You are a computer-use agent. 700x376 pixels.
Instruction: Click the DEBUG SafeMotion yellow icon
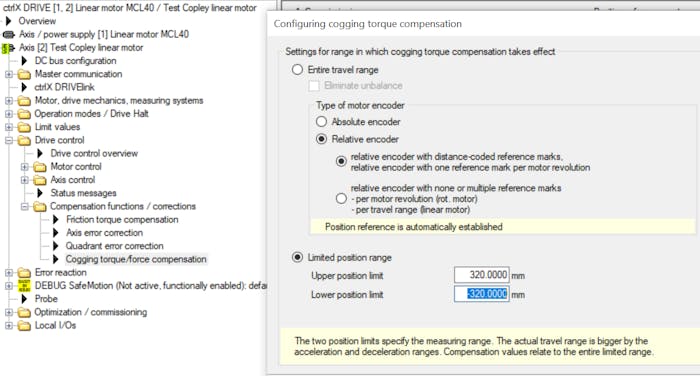coord(24,285)
